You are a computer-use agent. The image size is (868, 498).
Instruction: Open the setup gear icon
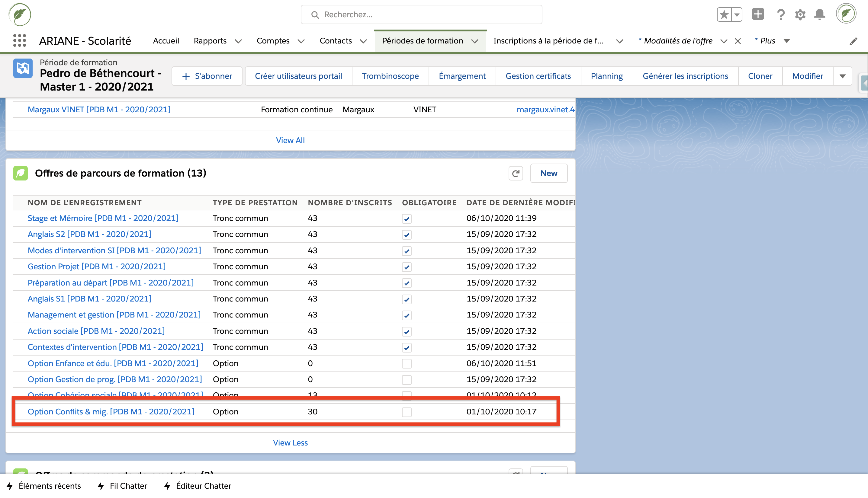(800, 14)
